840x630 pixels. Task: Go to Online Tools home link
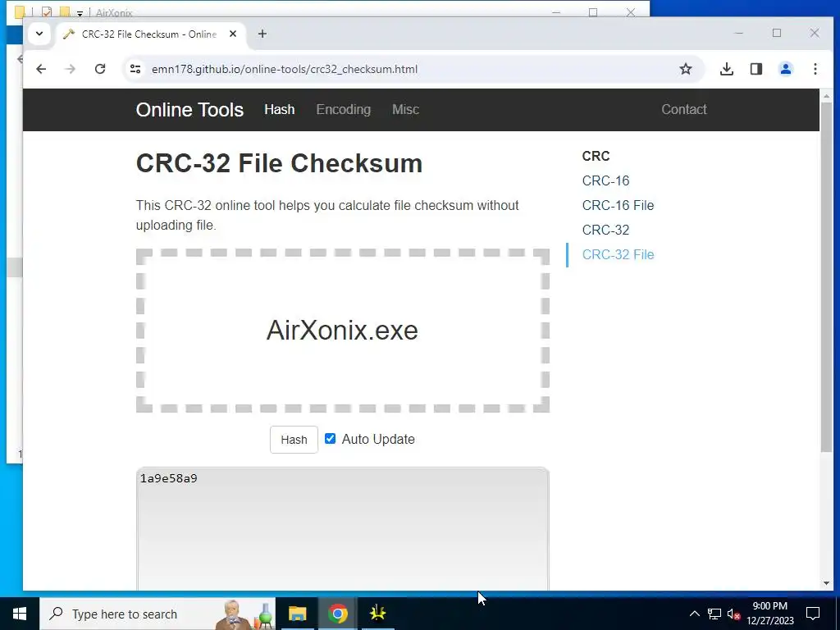click(189, 110)
